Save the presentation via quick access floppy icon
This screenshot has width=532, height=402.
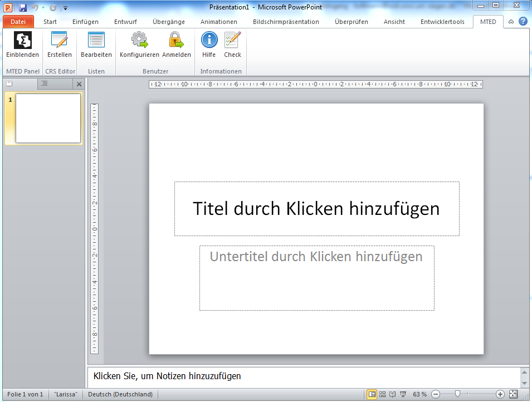pyautogui.click(x=23, y=7)
